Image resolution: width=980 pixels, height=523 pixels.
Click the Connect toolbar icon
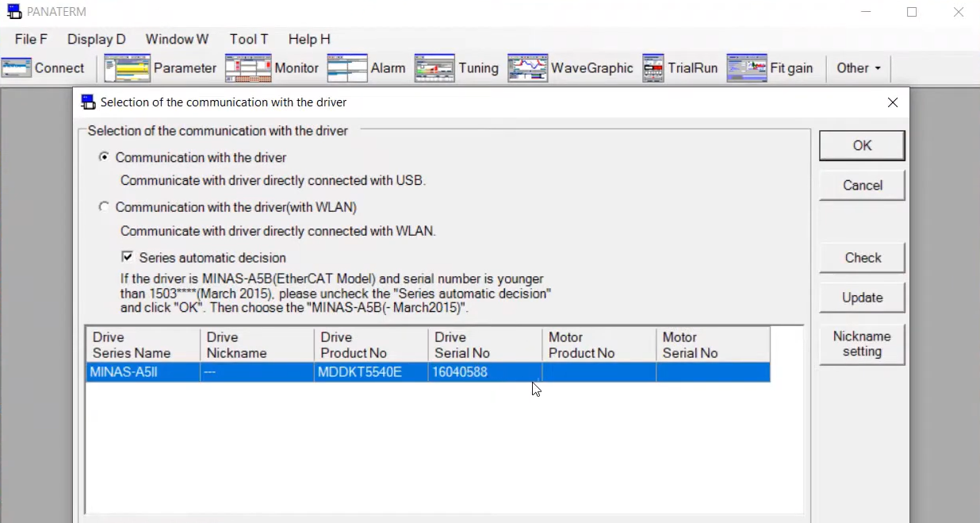coord(17,68)
